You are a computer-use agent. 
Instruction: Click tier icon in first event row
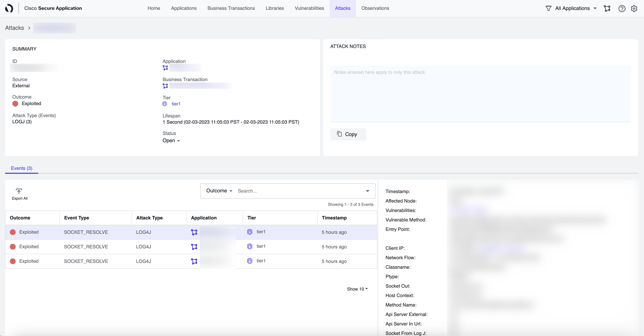point(250,232)
